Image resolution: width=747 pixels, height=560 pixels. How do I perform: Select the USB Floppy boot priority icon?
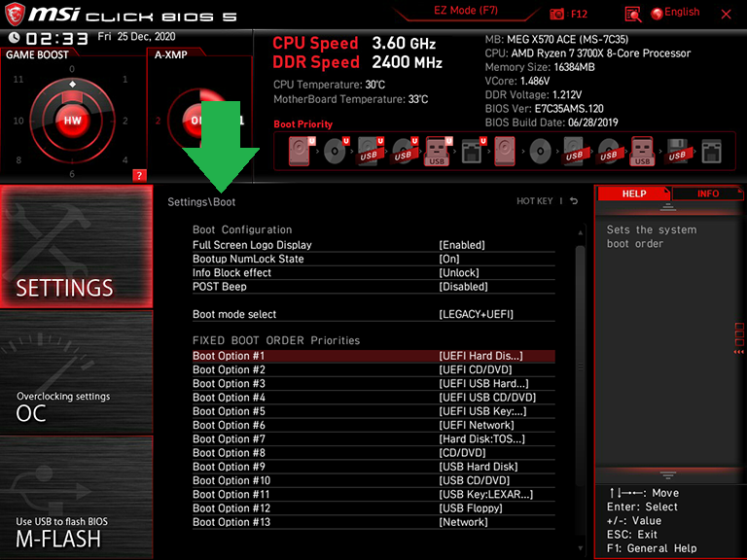pyautogui.click(x=677, y=151)
